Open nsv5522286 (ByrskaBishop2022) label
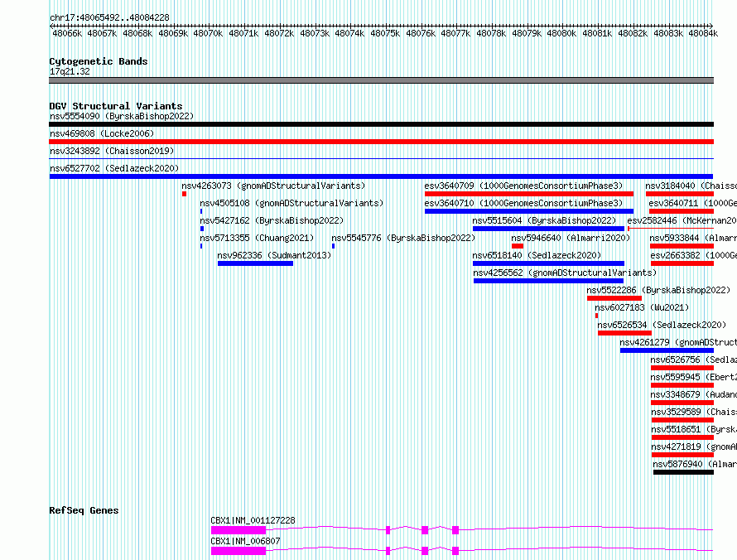The image size is (737, 560). click(658, 290)
